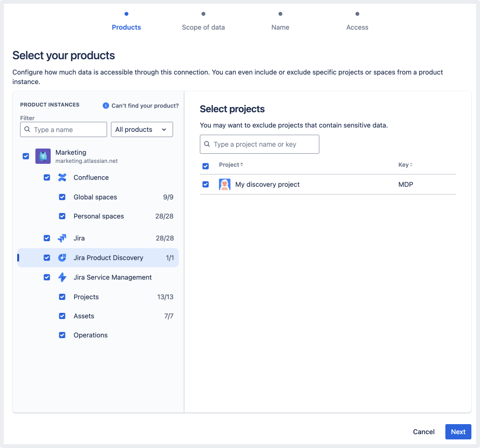480x448 pixels.
Task: Click the MDP key cell
Action: pos(405,184)
